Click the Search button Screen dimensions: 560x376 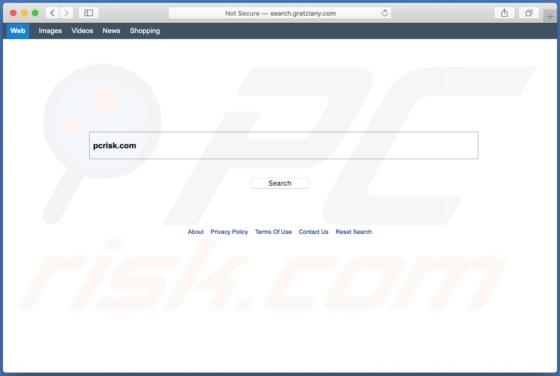pyautogui.click(x=280, y=183)
